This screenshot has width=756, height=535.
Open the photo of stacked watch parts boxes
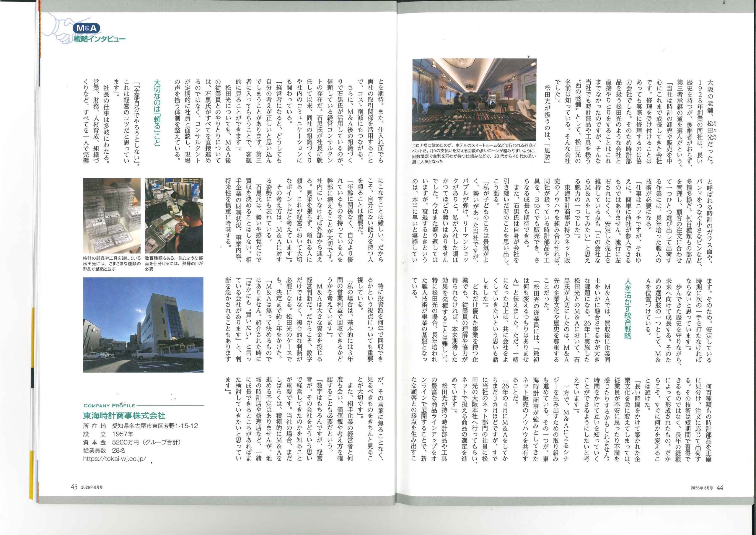tap(111, 216)
